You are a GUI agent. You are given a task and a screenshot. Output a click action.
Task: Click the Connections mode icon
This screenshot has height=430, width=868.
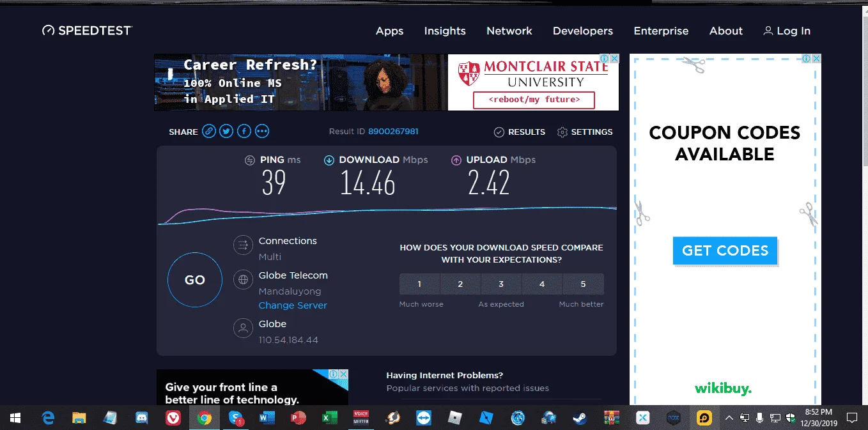click(x=243, y=245)
